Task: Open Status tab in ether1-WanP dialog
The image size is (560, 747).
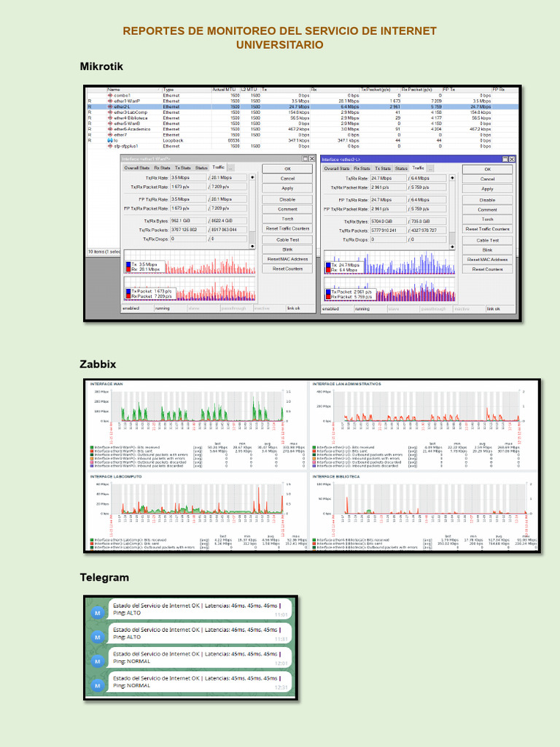Action: click(x=201, y=168)
